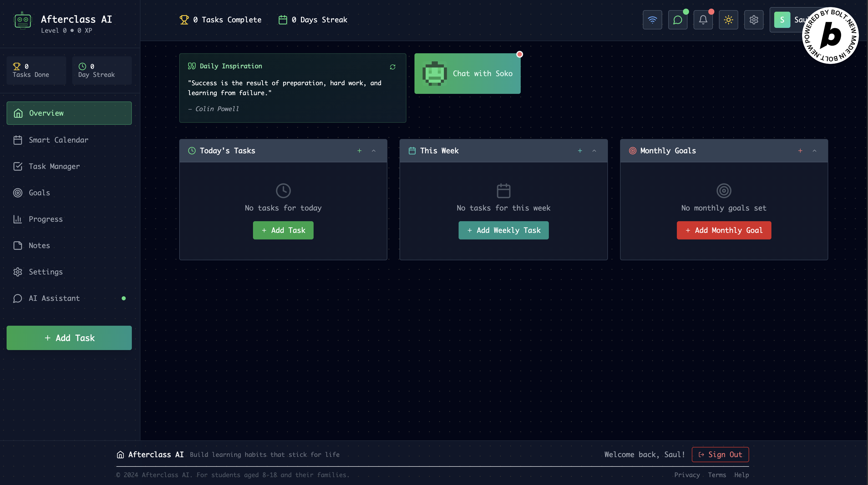Click the Add Weekly Task button
Image resolution: width=868 pixels, height=485 pixels.
tap(503, 230)
